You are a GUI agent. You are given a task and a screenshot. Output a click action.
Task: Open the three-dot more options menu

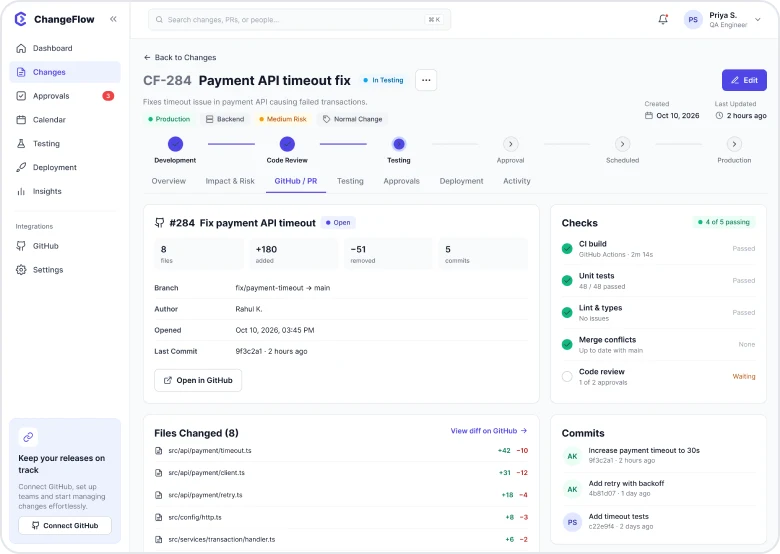point(426,80)
